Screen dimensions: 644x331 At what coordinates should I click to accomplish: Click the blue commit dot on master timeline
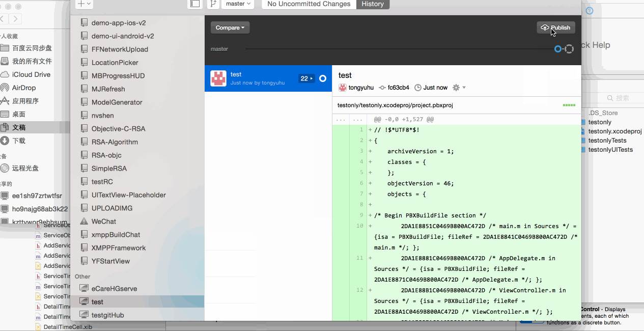point(558,49)
